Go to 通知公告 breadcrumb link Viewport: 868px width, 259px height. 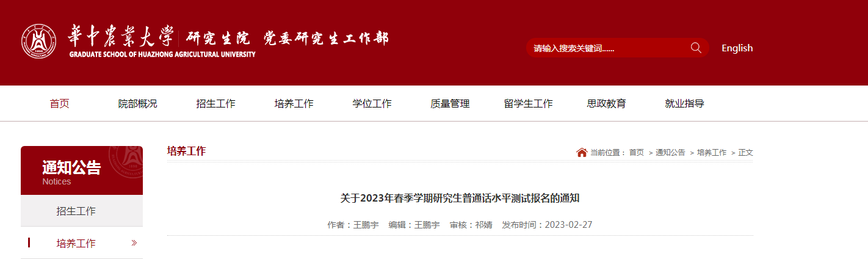coord(670,153)
